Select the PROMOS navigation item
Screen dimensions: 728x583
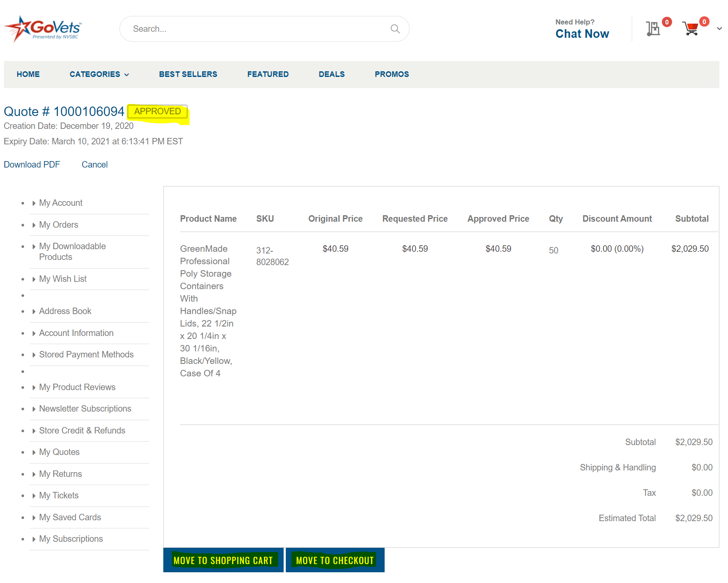392,74
